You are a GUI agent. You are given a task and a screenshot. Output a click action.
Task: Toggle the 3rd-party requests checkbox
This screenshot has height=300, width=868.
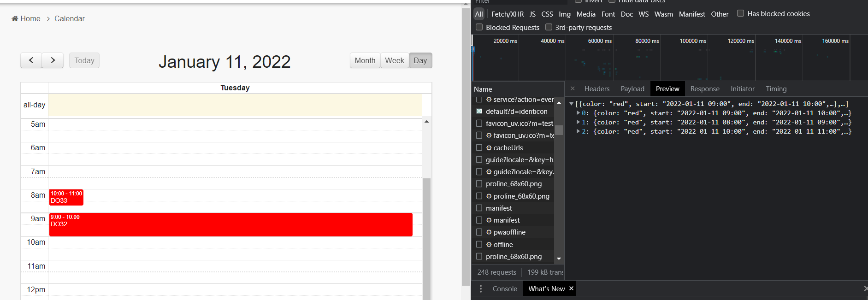tap(549, 27)
